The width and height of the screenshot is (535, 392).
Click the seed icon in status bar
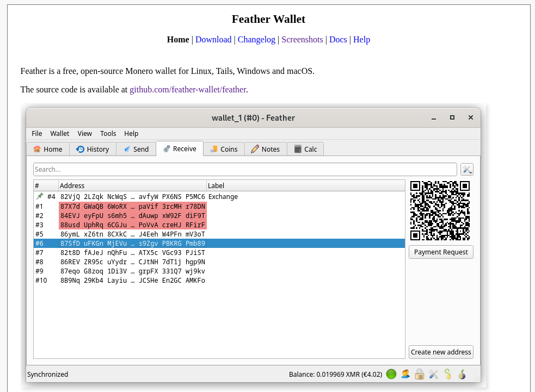448,374
